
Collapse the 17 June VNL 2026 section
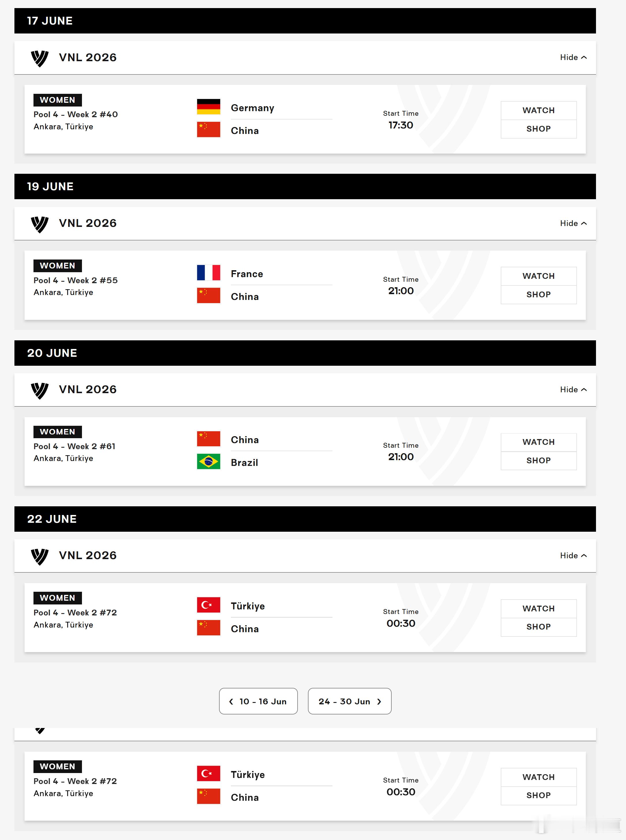coord(573,58)
